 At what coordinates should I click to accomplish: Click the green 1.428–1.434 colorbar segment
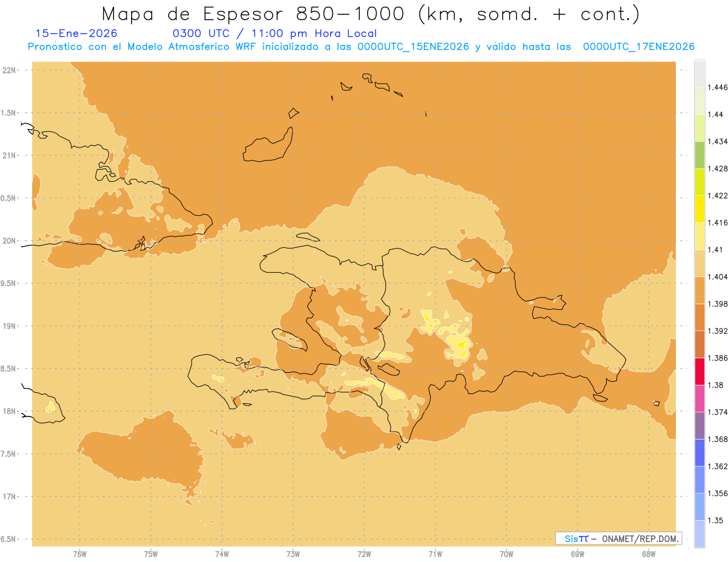click(x=699, y=155)
